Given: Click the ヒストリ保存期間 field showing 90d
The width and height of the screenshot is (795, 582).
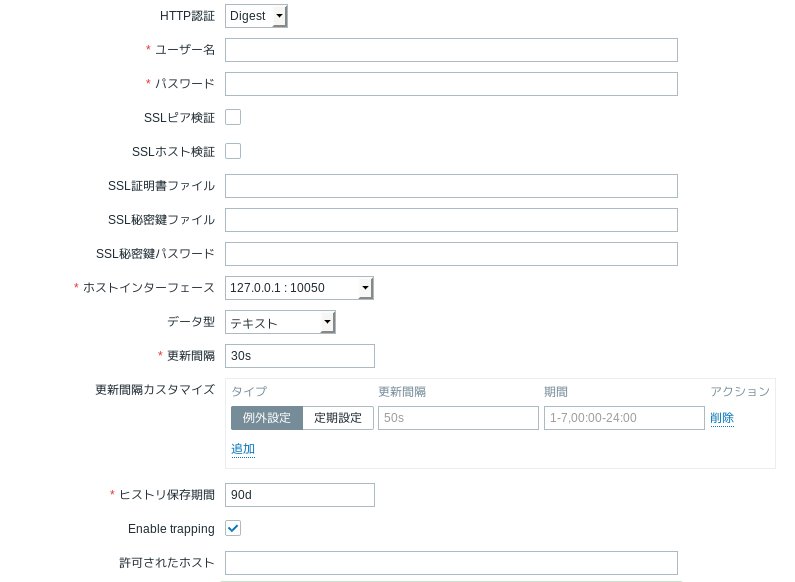Looking at the screenshot, I should [300, 495].
